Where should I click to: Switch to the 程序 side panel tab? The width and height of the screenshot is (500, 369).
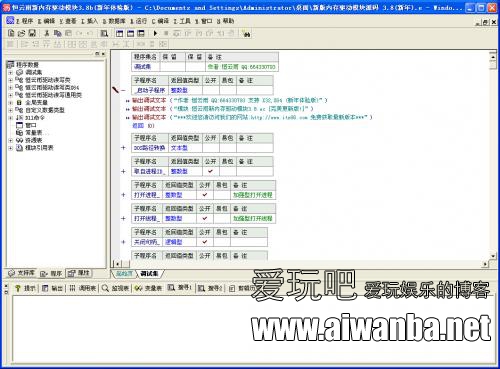point(51,273)
